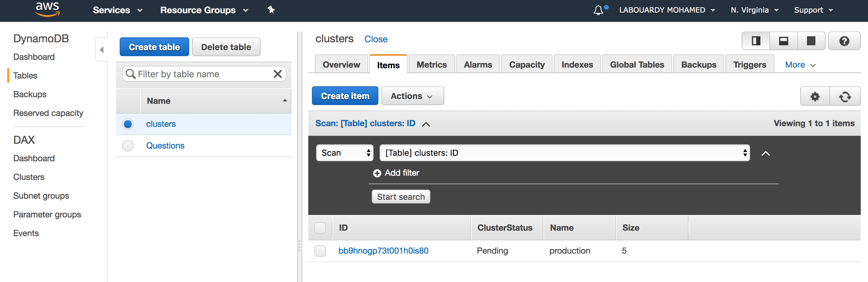Screen dimensions: 868x282
Task: Open Events in the sidebar
Action: coord(26,233)
